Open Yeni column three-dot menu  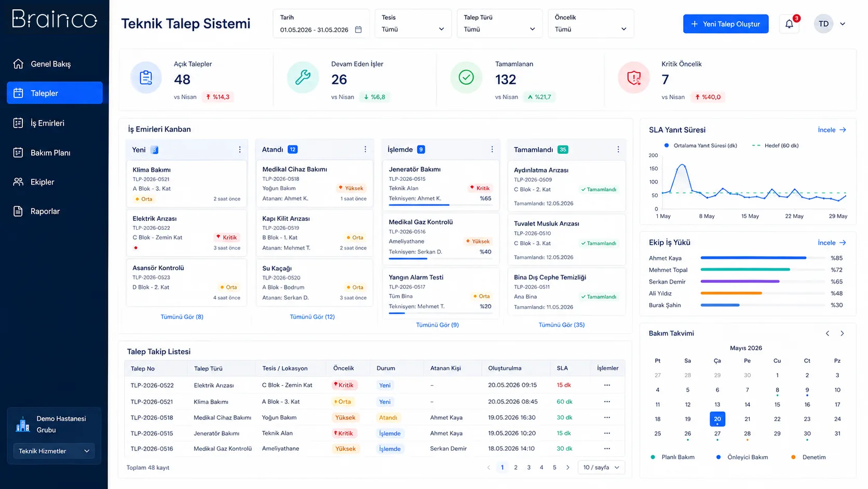240,150
